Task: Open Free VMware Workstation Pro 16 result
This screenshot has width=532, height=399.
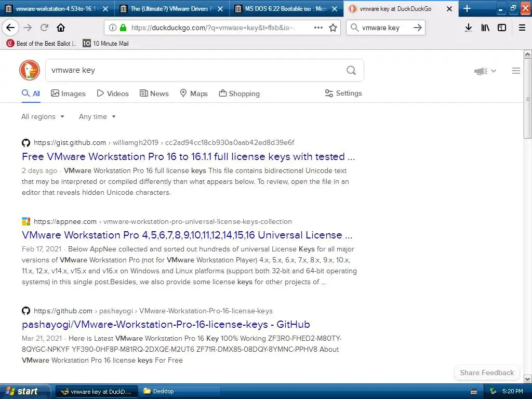Action: [188, 157]
